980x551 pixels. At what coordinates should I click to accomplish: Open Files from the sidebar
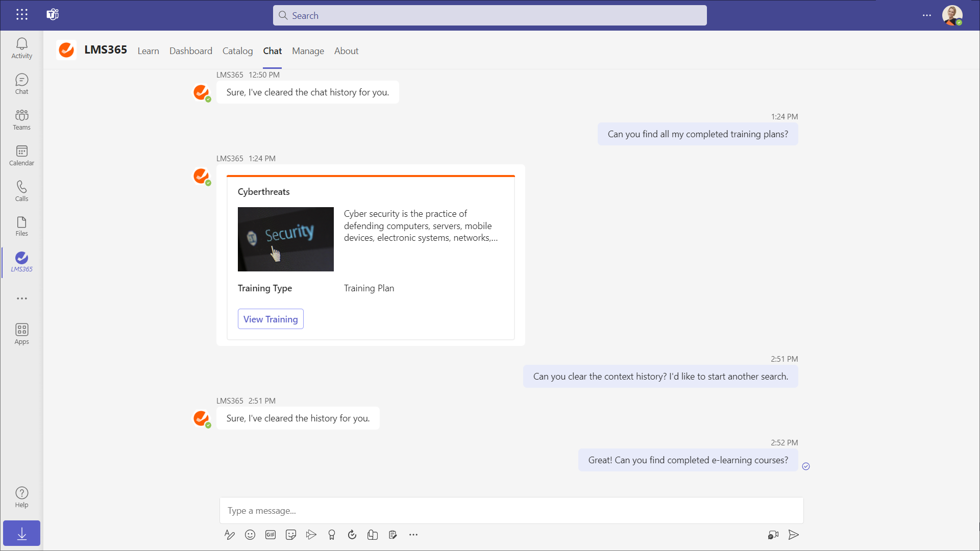coord(21,227)
